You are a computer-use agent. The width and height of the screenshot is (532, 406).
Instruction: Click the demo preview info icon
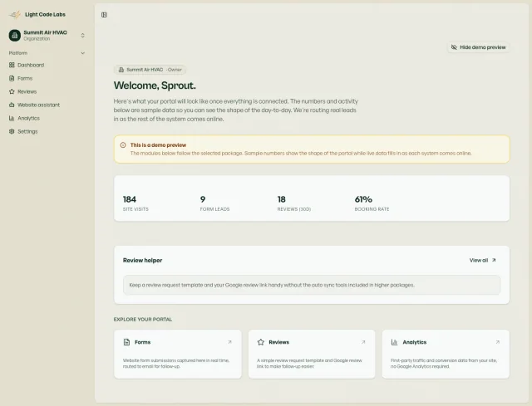click(x=123, y=145)
